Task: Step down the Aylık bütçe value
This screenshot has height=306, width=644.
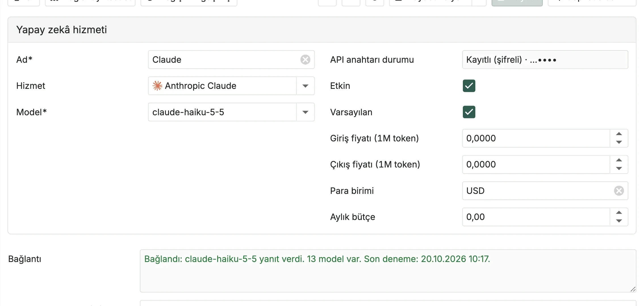Action: (x=619, y=221)
